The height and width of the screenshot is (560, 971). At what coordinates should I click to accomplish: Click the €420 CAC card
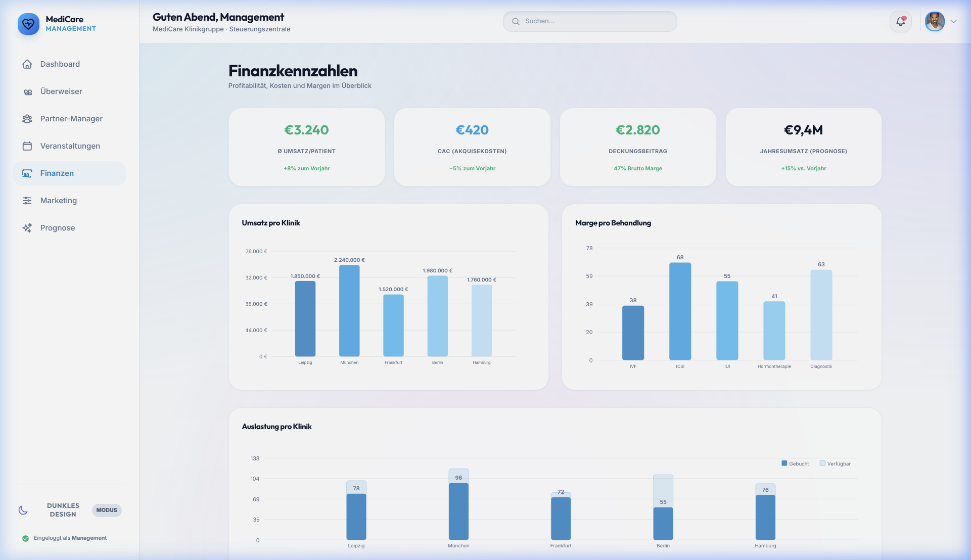[x=472, y=147]
